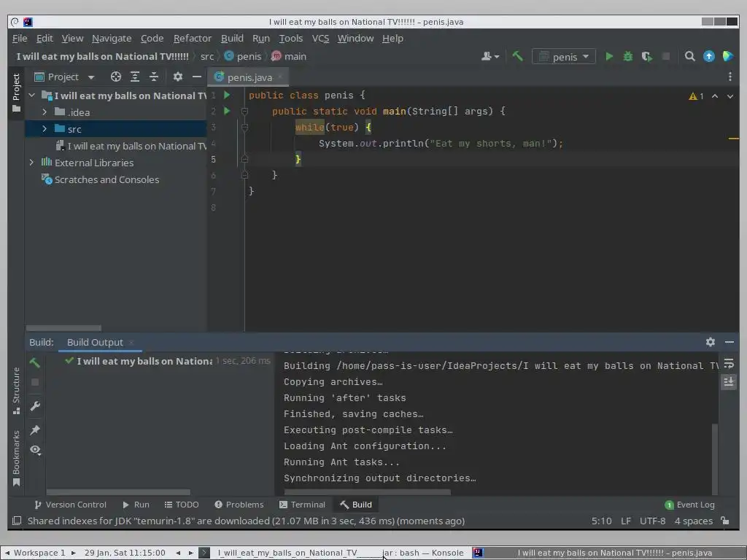Click the Build Project hammer icon in the top toolbar
This screenshot has width=747, height=560.
coord(517,56)
